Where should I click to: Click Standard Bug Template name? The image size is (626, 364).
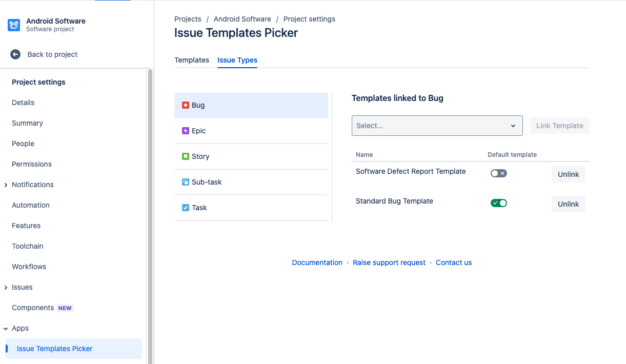coord(394,201)
